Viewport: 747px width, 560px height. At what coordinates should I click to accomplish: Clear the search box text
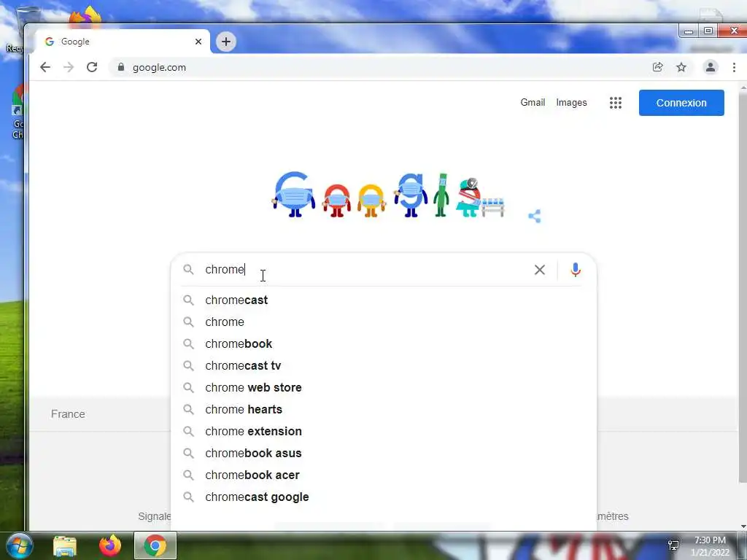click(x=539, y=270)
